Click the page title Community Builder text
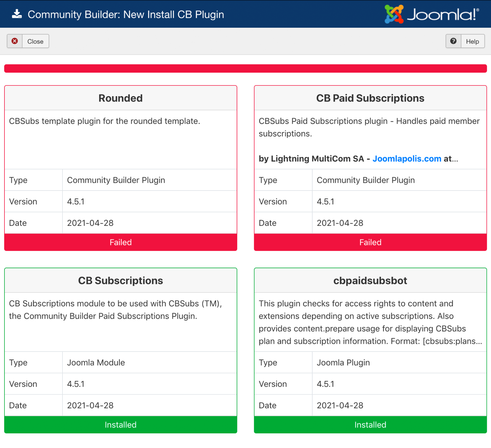 126,14
